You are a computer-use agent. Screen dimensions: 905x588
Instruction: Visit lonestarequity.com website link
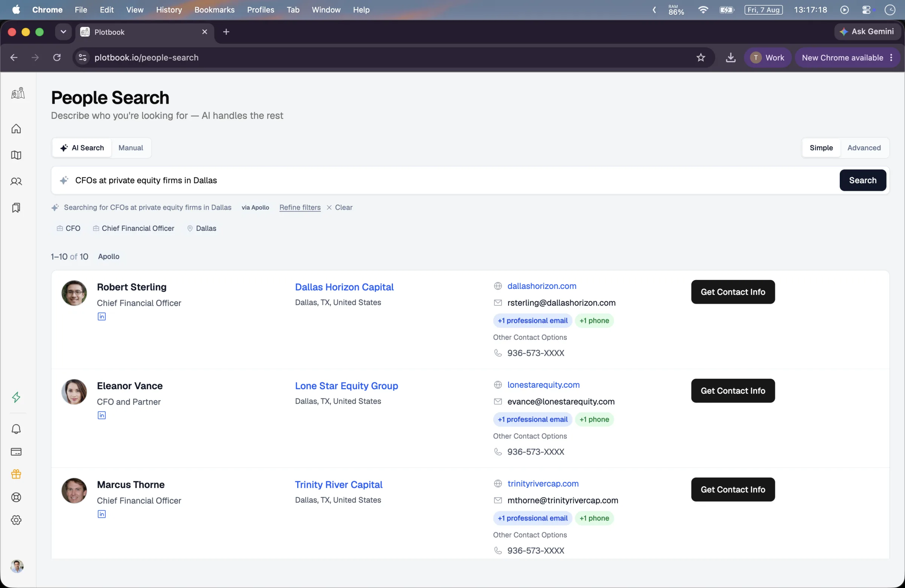[543, 385]
